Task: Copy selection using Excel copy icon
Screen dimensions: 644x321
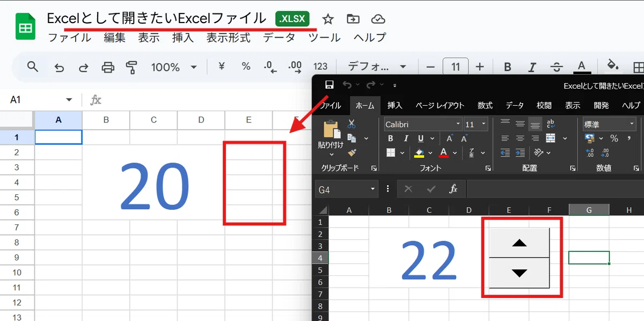Action: [x=352, y=138]
